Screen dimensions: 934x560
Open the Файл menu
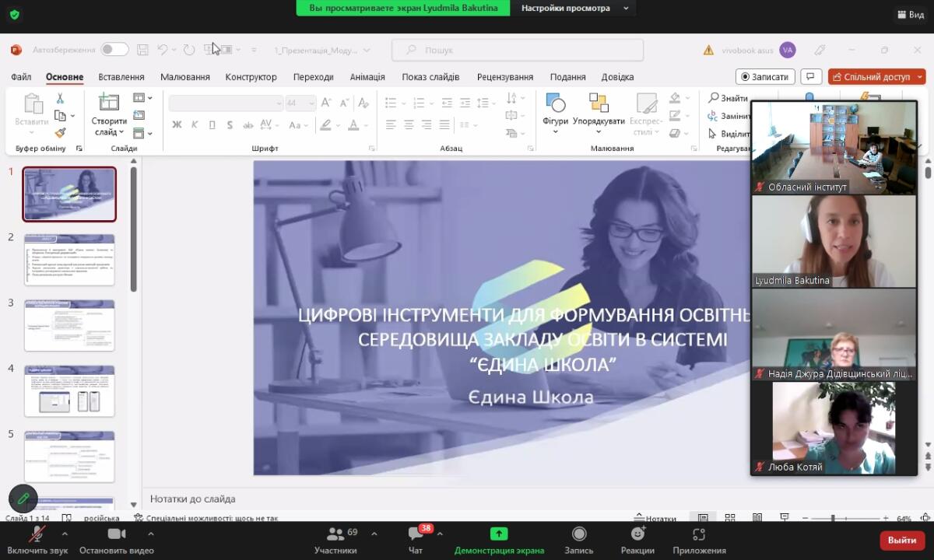(21, 77)
